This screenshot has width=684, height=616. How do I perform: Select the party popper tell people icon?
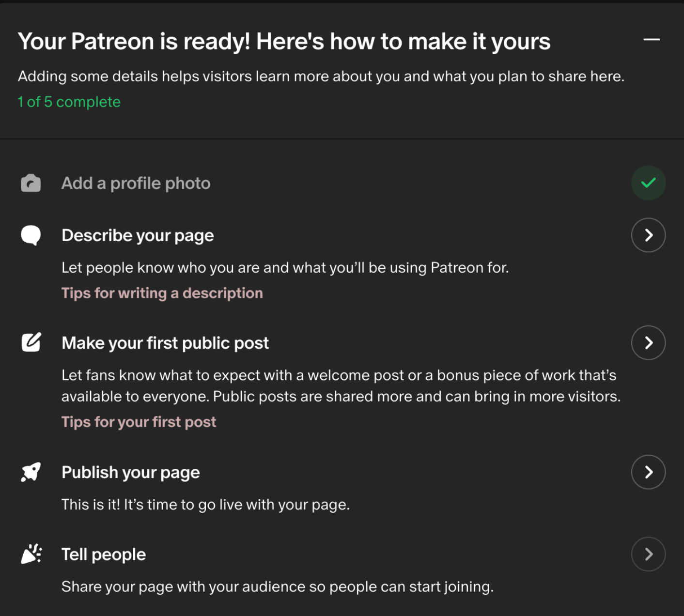click(x=31, y=554)
